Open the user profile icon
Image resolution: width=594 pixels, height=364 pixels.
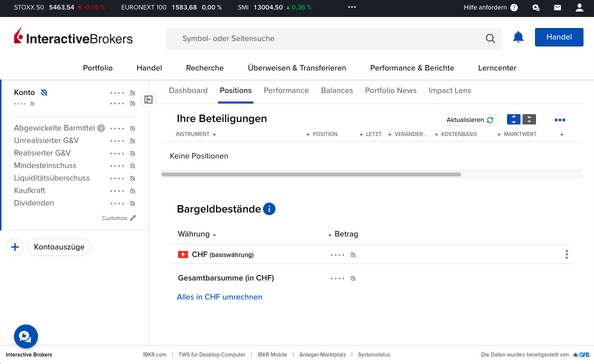pyautogui.click(x=579, y=7)
